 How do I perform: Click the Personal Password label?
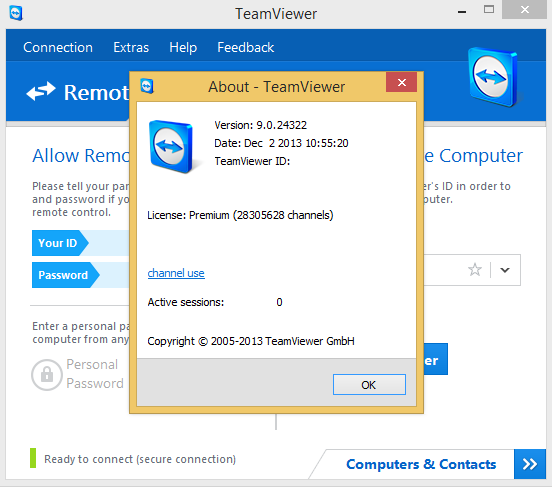[95, 374]
